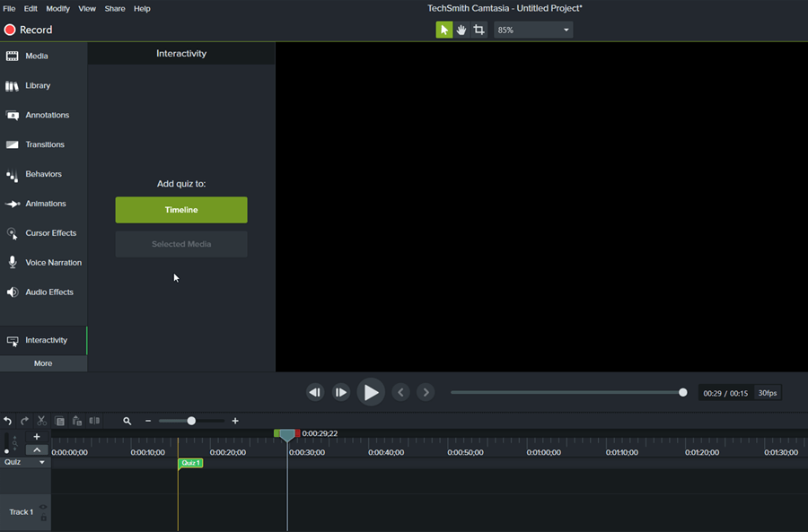Click the Copy icon in timeline toolbar
This screenshot has height=532, width=808.
pos(59,421)
